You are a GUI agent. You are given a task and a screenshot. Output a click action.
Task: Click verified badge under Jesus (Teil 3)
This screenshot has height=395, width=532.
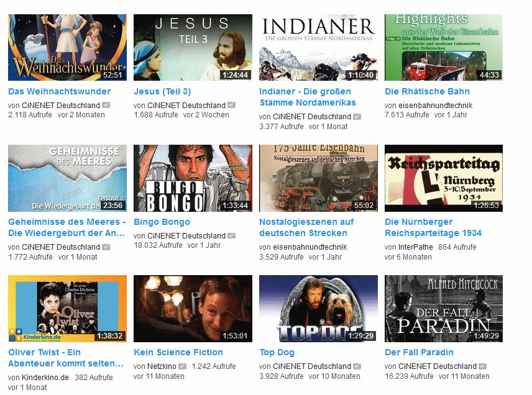point(231,105)
